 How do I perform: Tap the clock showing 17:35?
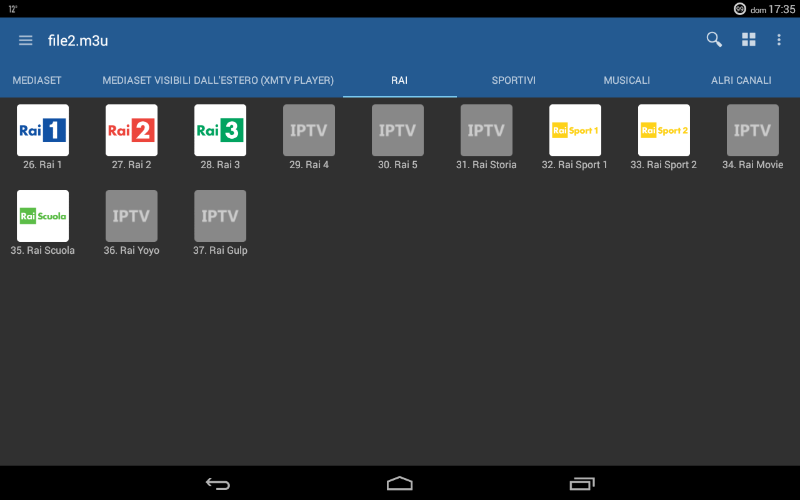pyautogui.click(x=782, y=9)
